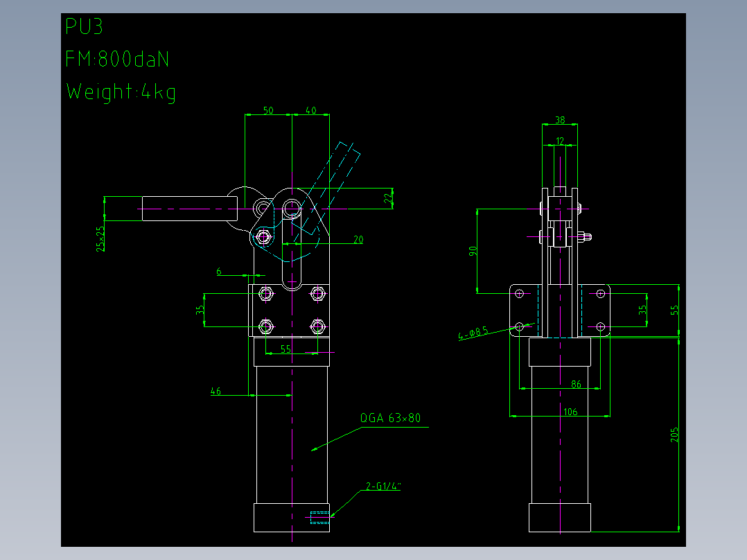Click the 106 width dimension
This screenshot has width=747, height=560.
pyautogui.click(x=570, y=411)
